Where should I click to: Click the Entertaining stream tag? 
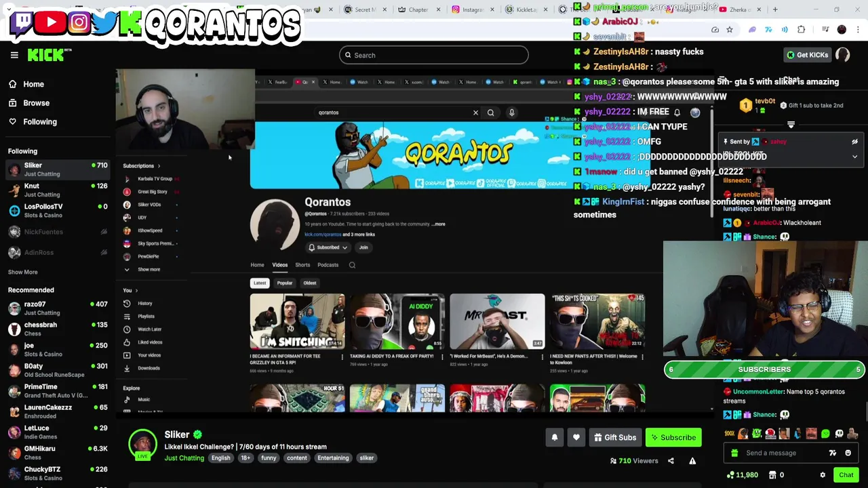(333, 458)
